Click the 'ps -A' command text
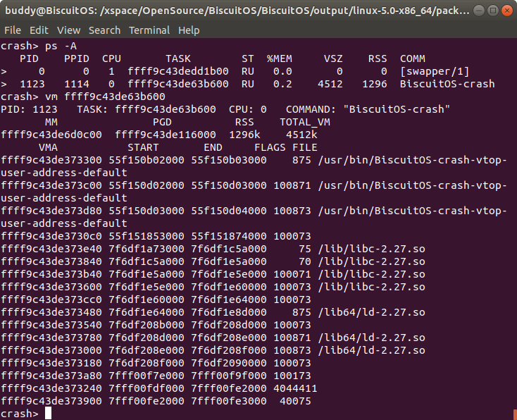 coord(61,46)
